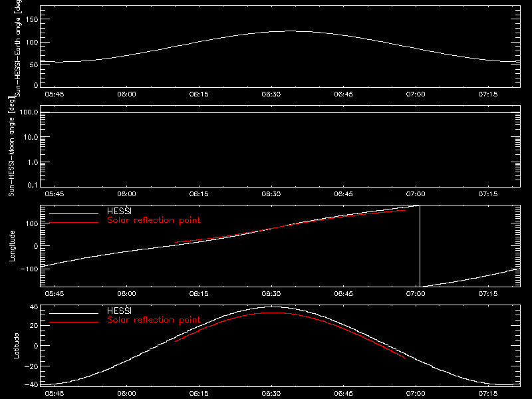The height and width of the screenshot is (399, 532).
Task: Select the 06:30 label under Earth angle plot
Action: click(271, 94)
